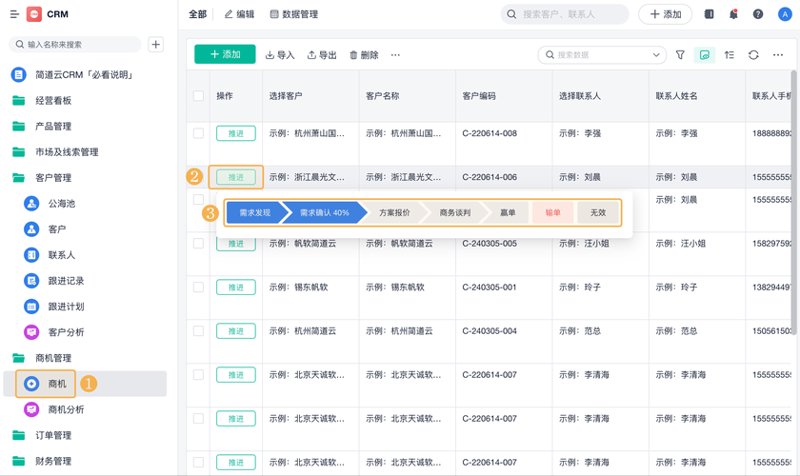
Task: Expand the 订单管理 folder
Action: coord(53,435)
